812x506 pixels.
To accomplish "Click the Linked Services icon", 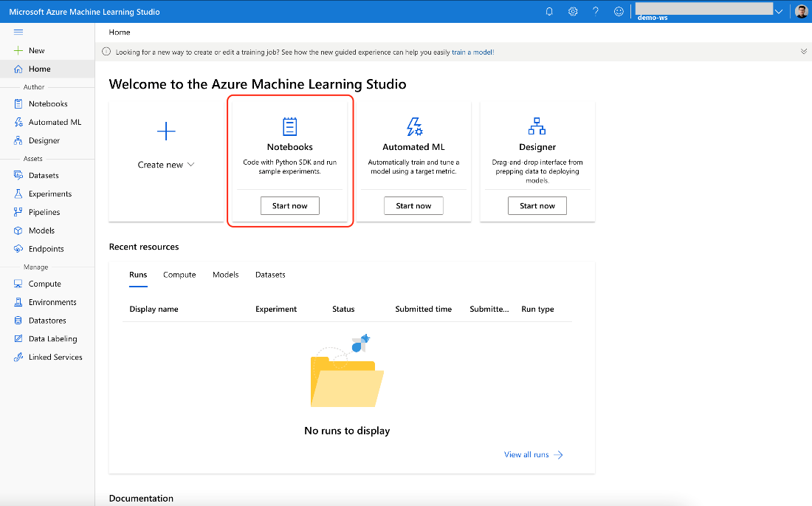I will [x=18, y=358].
